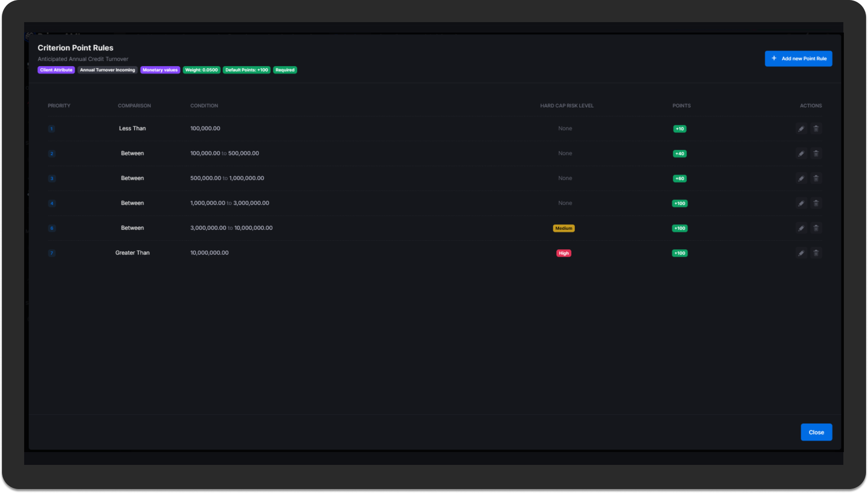Click the High hard cap risk badge

[x=563, y=253]
